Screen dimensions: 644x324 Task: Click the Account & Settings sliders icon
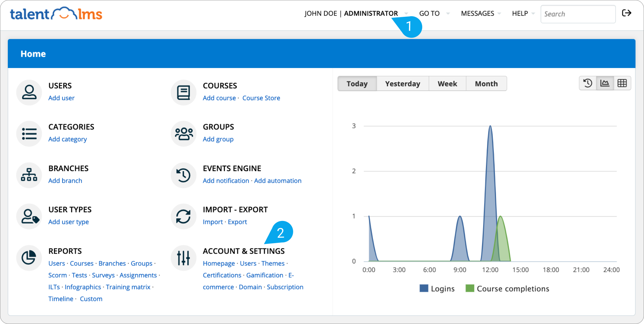[184, 258]
